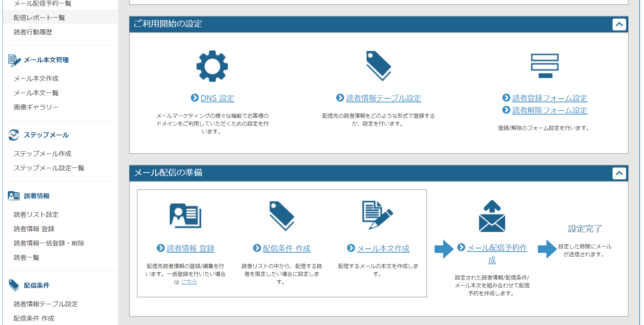
Task: Click the arrow bullet beside 読者情報テーブル設定 link
Action: click(x=340, y=98)
